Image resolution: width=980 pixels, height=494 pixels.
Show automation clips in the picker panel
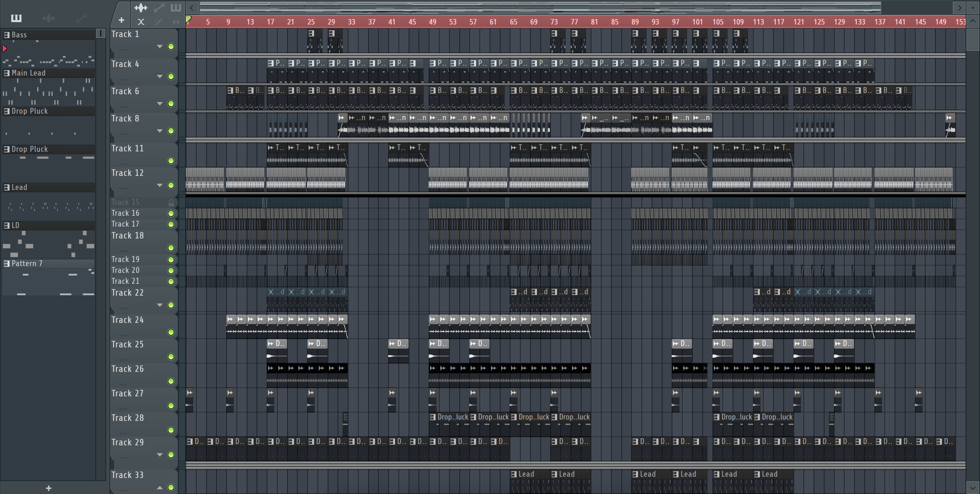point(81,18)
